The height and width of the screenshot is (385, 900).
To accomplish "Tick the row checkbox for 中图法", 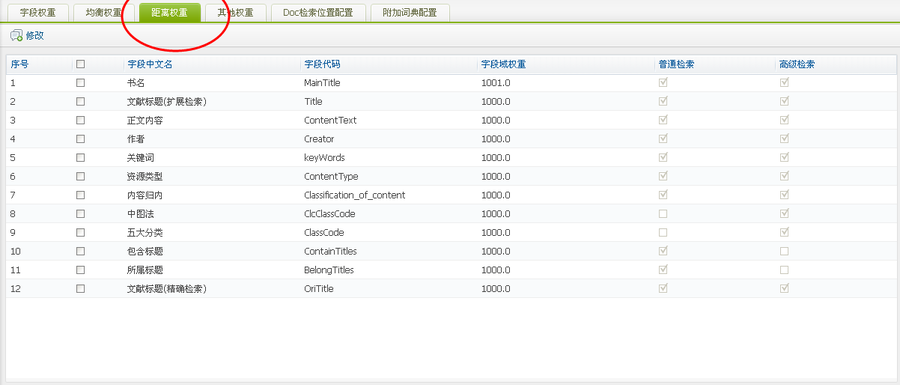I will tap(80, 213).
